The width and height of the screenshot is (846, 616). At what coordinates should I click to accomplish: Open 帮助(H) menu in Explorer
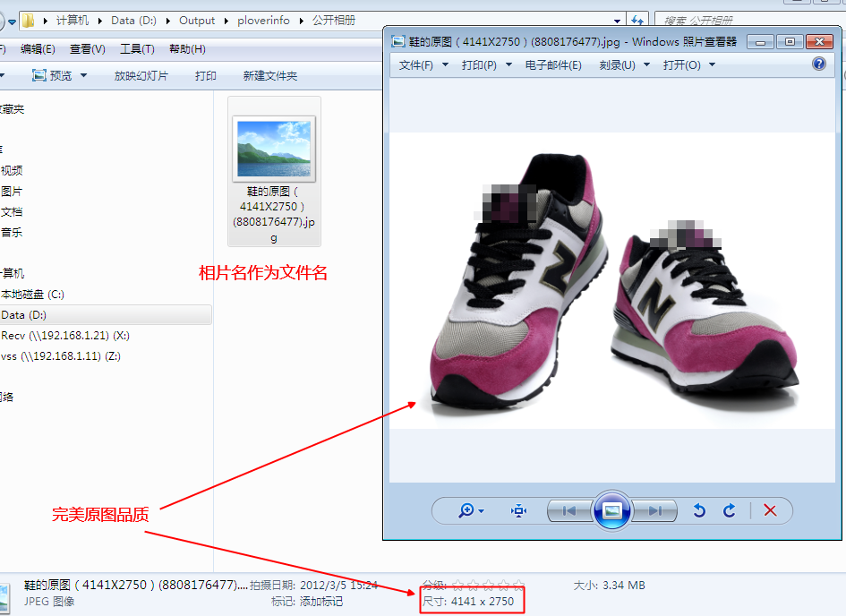pos(187,49)
